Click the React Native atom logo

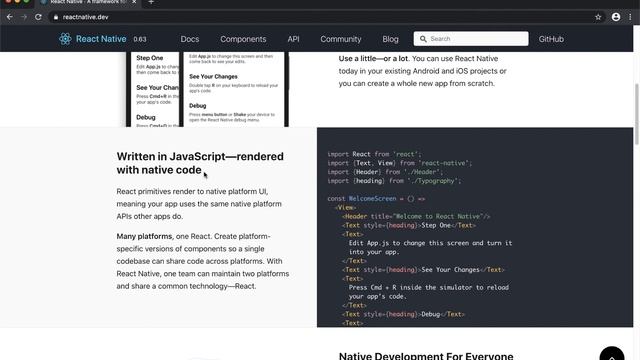(65, 39)
